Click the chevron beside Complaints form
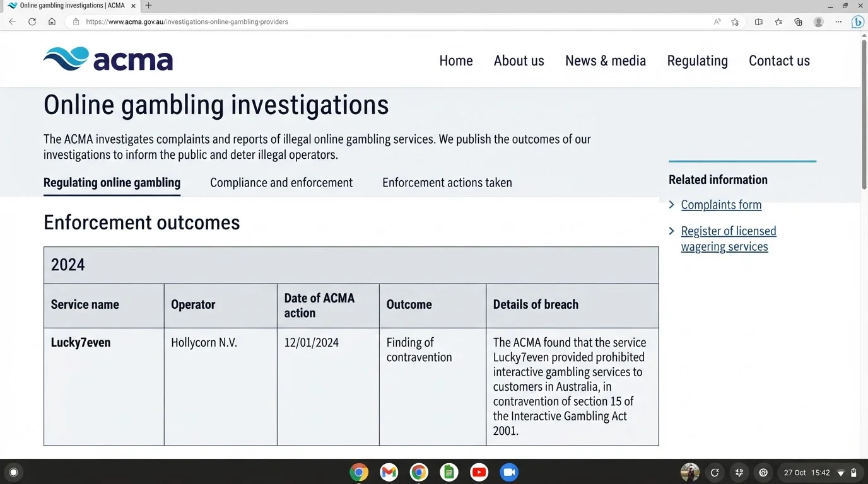Viewport: 868px width, 484px height. 672,205
